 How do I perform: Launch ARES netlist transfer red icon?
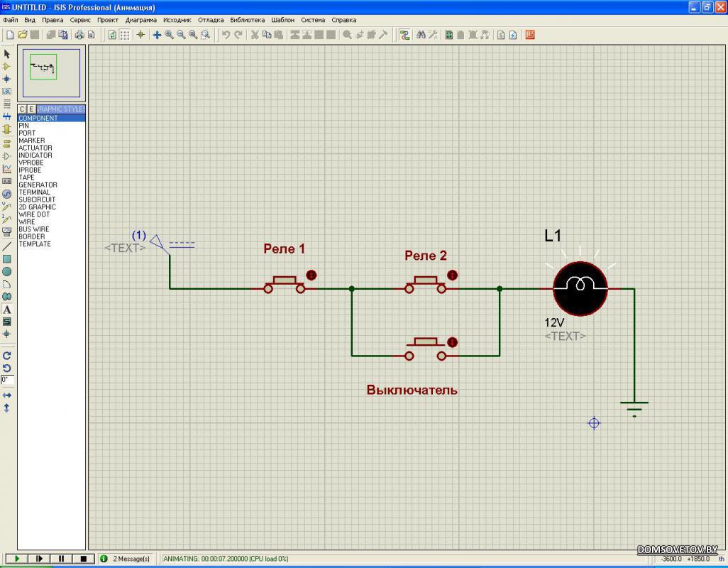(530, 35)
